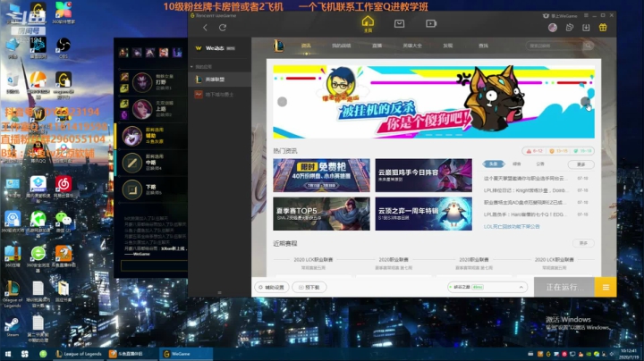Select the 下路 player slot in lobby
The width and height of the screenshot is (644, 361).
click(152, 189)
